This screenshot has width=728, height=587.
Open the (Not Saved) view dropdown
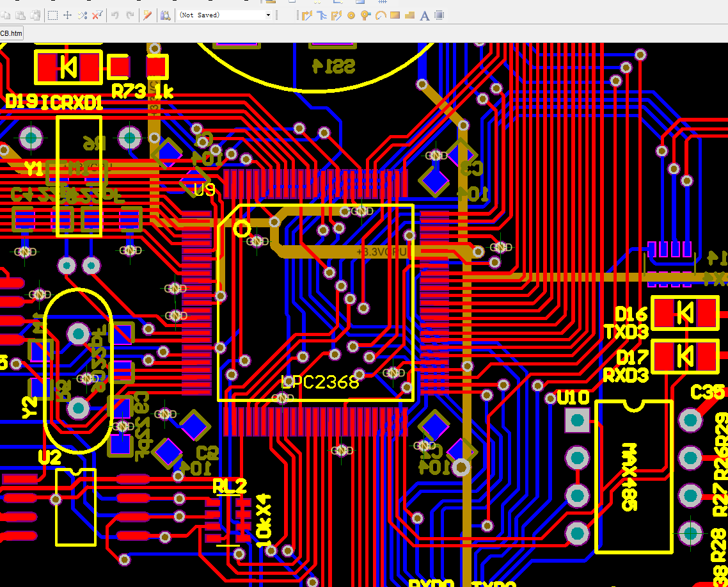pyautogui.click(x=225, y=15)
